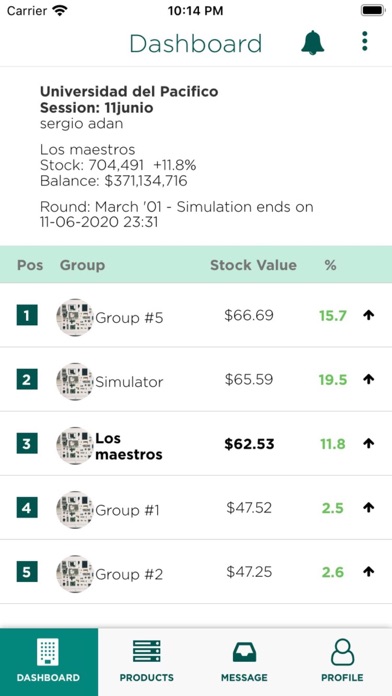Select position badge number 4
The width and height of the screenshot is (392, 696).
pyautogui.click(x=27, y=508)
